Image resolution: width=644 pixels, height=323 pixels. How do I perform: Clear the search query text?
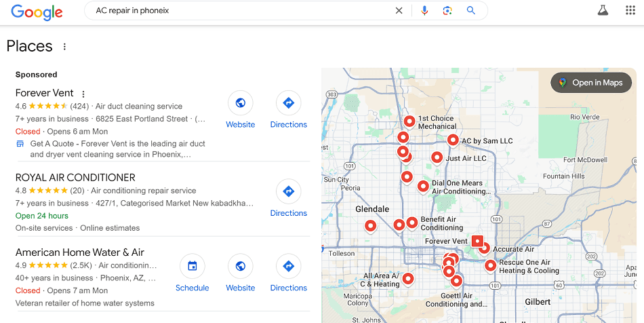point(399,11)
